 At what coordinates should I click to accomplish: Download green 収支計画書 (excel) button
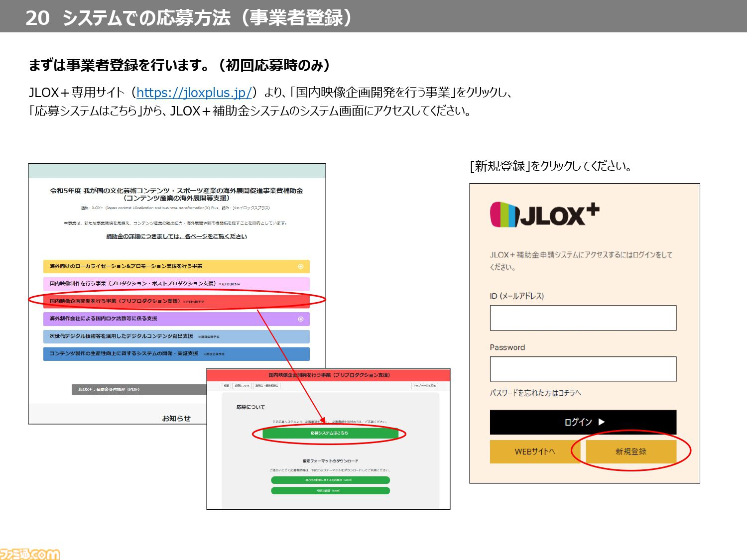point(330,491)
